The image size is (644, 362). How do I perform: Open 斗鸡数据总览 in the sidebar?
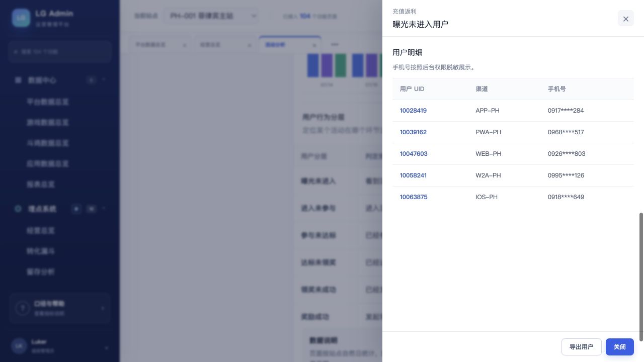pyautogui.click(x=48, y=143)
